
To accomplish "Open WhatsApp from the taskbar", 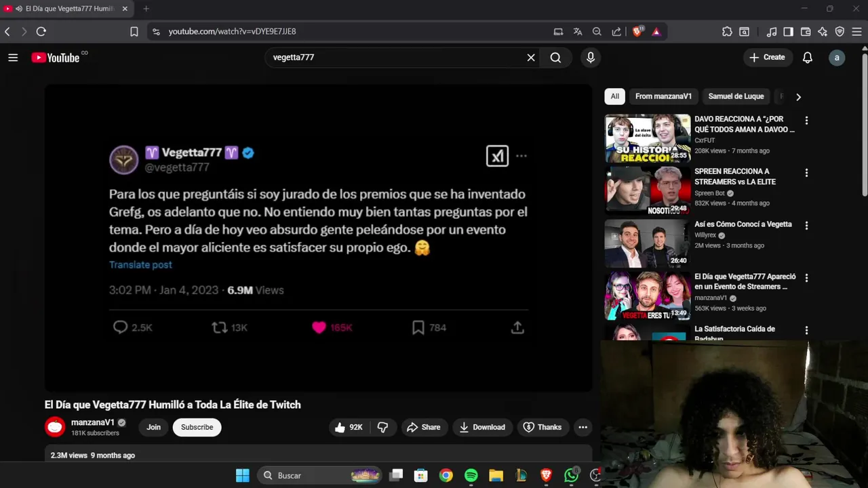I will click(571, 476).
